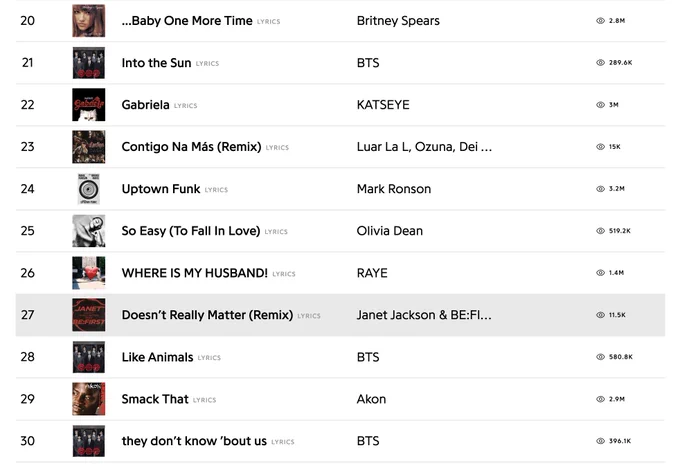Open So Easy (To Fall In Love) song
This screenshot has width=680, height=466.
click(x=191, y=231)
